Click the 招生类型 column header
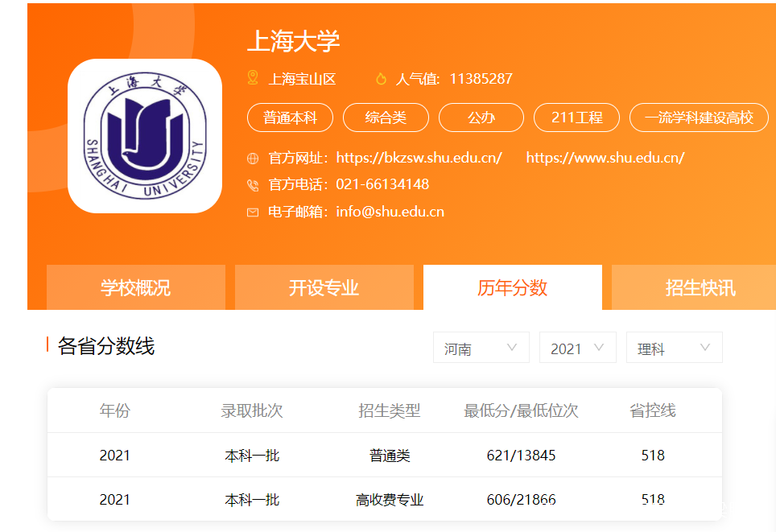The image size is (776, 532). click(x=390, y=410)
